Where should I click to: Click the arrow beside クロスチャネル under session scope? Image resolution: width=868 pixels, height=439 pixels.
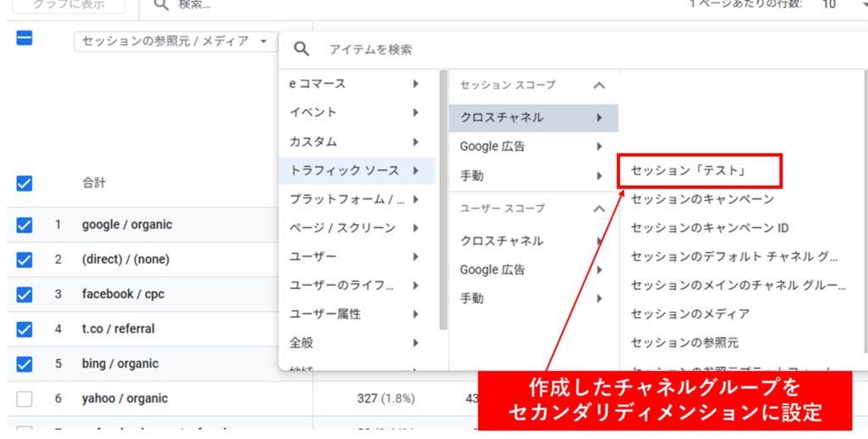point(600,118)
